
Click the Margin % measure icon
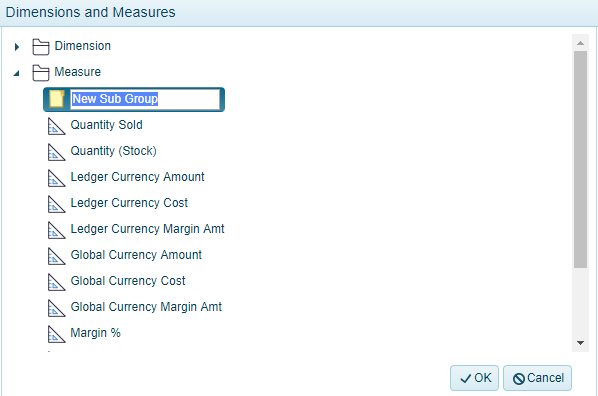pyautogui.click(x=56, y=334)
